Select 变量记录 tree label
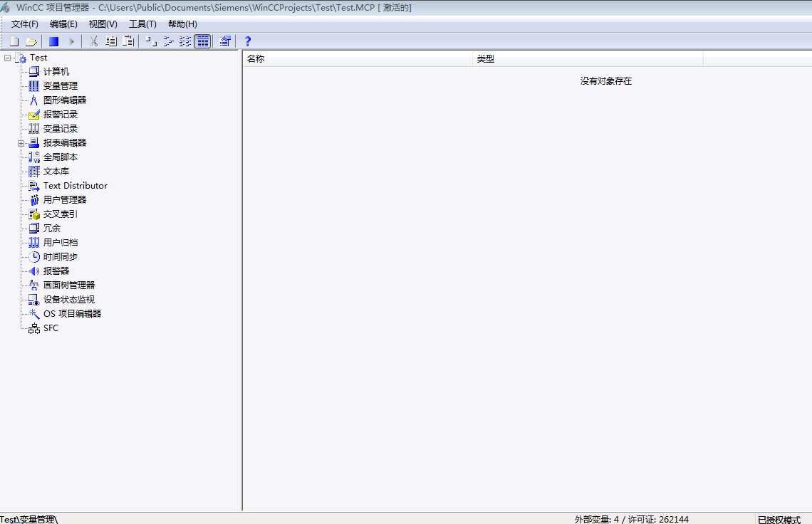The width and height of the screenshot is (812, 524). tap(61, 129)
